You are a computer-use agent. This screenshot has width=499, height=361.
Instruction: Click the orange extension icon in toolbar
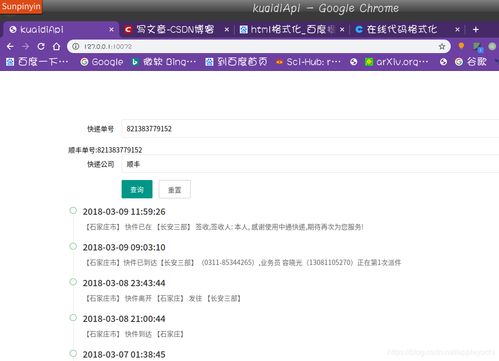(461, 46)
